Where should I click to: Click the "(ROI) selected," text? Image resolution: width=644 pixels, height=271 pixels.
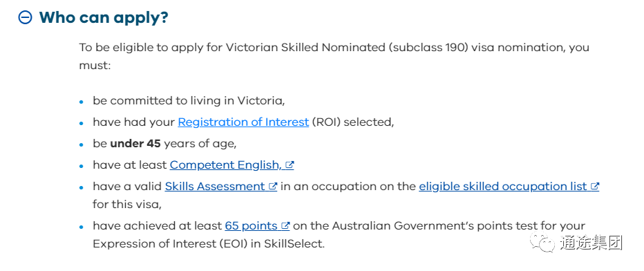click(x=353, y=122)
